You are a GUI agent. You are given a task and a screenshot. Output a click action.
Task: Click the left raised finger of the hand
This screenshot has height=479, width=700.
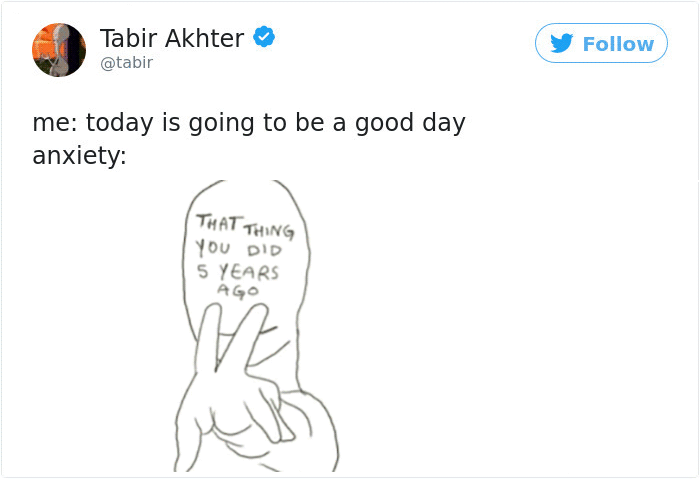[208, 339]
